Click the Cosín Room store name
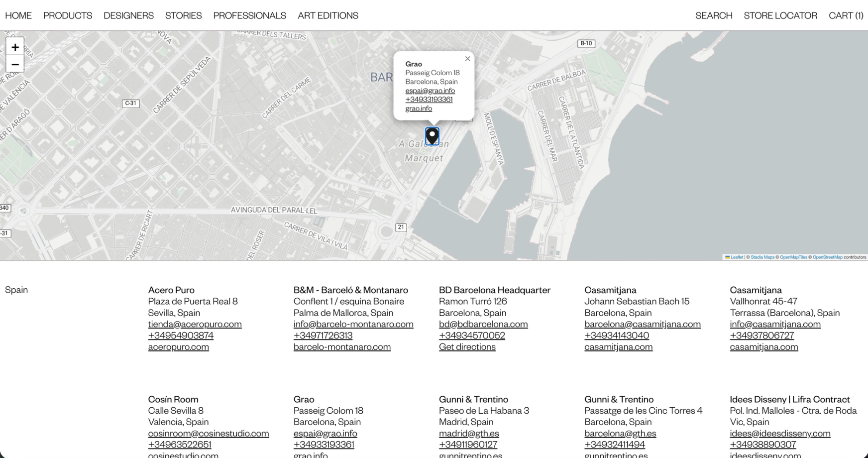This screenshot has width=868, height=458. [173, 399]
